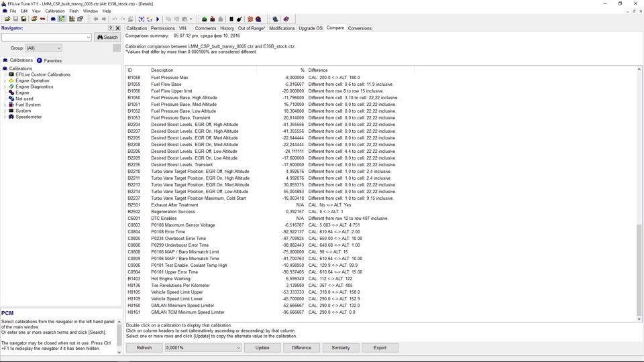Click the blue car icon in the toolbar
The height and width of the screenshot is (362, 644).
pos(53,19)
